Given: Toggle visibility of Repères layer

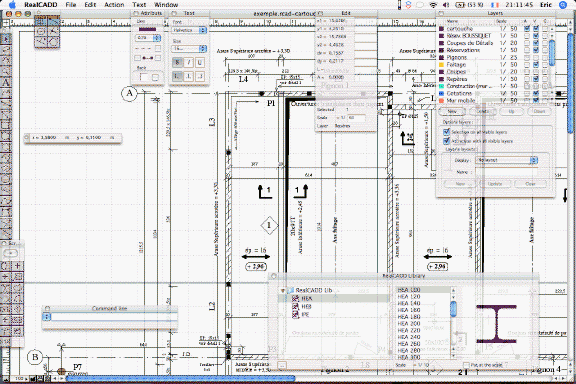Looking at the screenshot, I should [x=536, y=79].
